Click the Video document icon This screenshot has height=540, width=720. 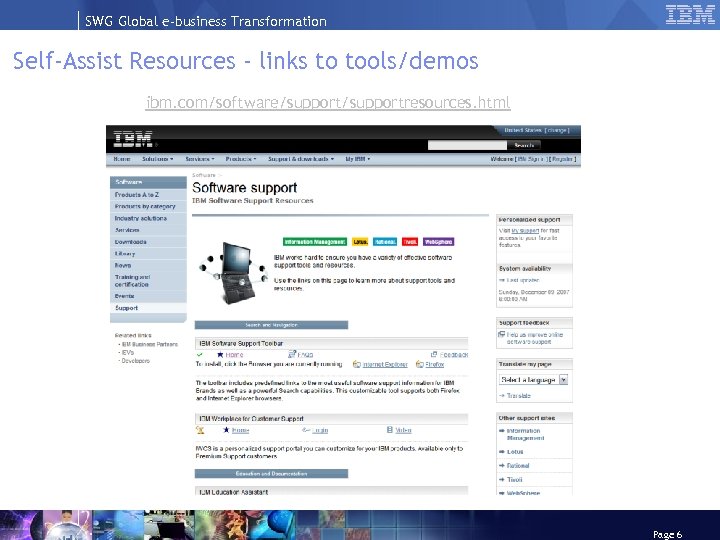pyautogui.click(x=390, y=430)
